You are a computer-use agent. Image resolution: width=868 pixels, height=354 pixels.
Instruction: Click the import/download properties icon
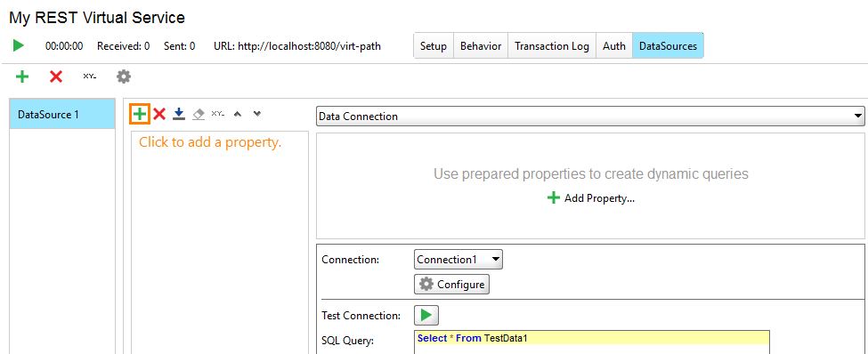click(179, 114)
